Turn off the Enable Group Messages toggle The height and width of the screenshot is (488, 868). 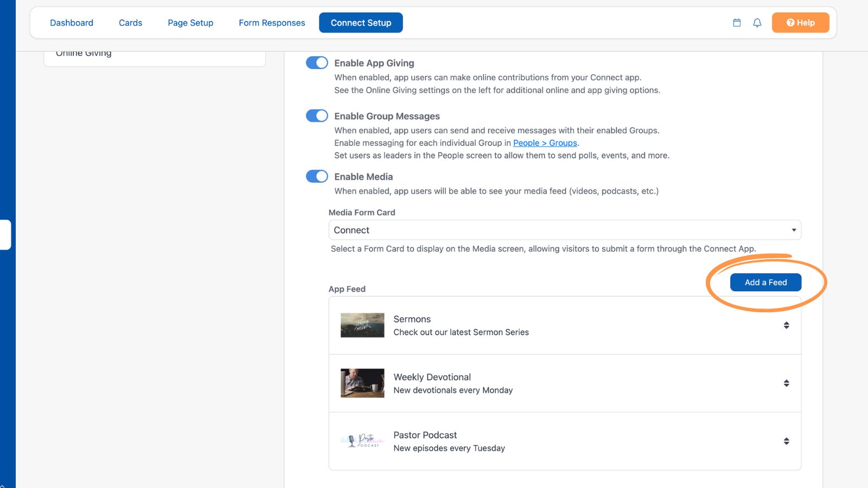[x=317, y=116]
